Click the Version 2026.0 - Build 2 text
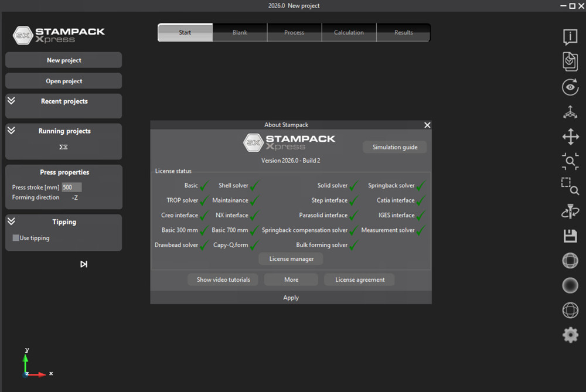Viewport: 586px width, 392px height. point(291,161)
